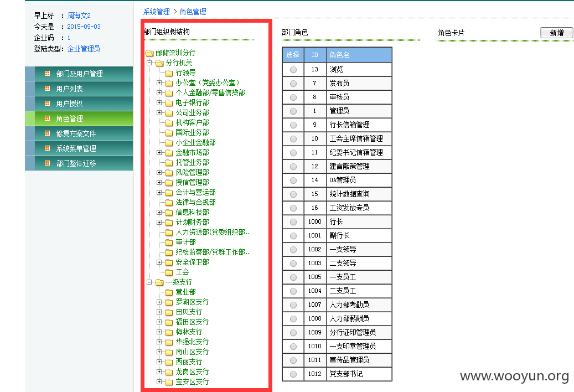Click folder icon beside 宝安区支行
This screenshot has width=574, height=392.
tap(169, 381)
